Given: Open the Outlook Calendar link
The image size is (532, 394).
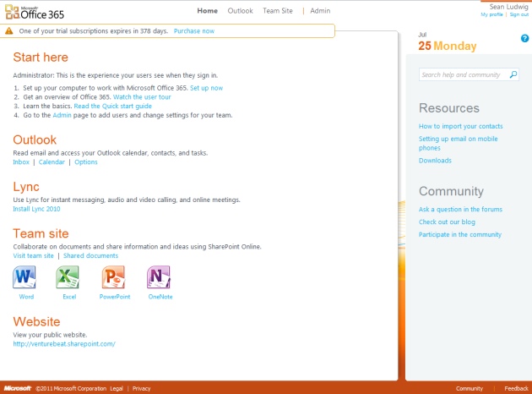Looking at the screenshot, I should click(52, 162).
